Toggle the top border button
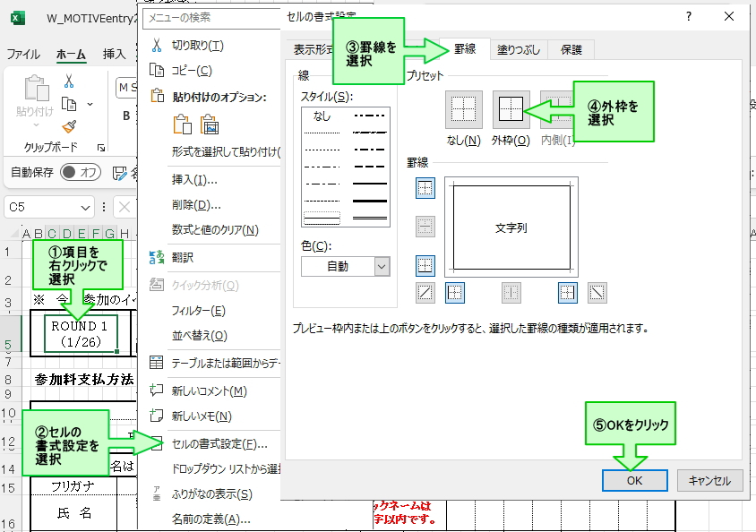The height and width of the screenshot is (532, 756). (x=425, y=187)
